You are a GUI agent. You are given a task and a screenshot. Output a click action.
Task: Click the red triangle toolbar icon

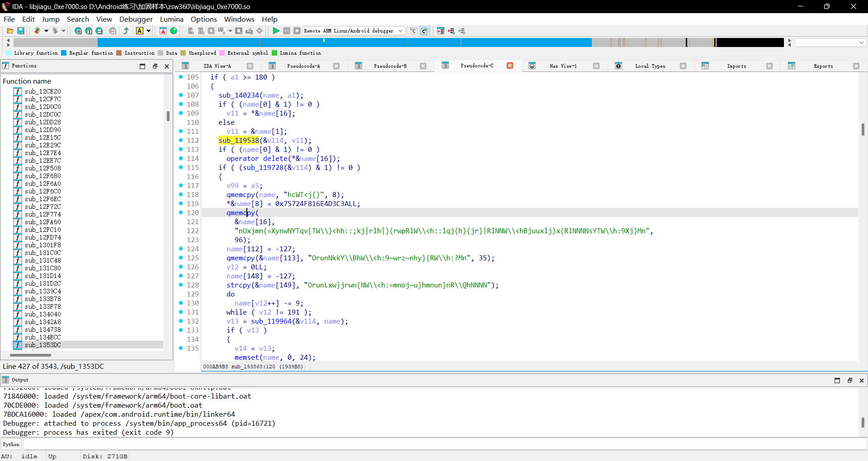(163, 31)
